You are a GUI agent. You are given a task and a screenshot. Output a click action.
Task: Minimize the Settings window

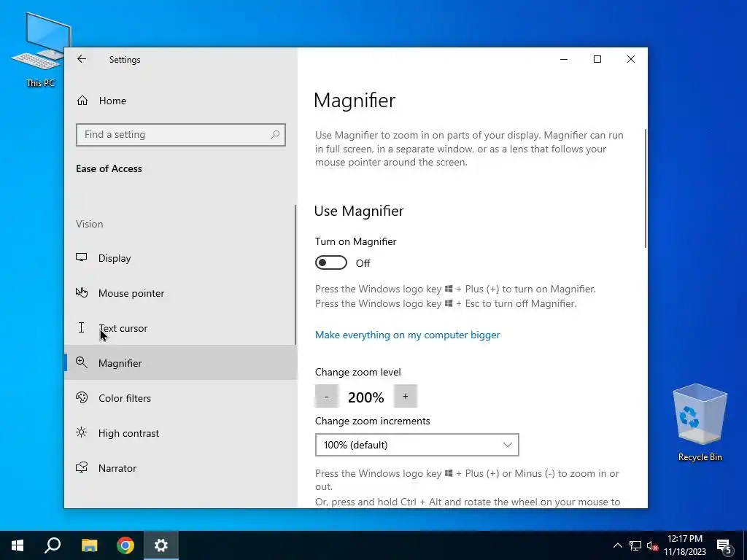coord(564,59)
